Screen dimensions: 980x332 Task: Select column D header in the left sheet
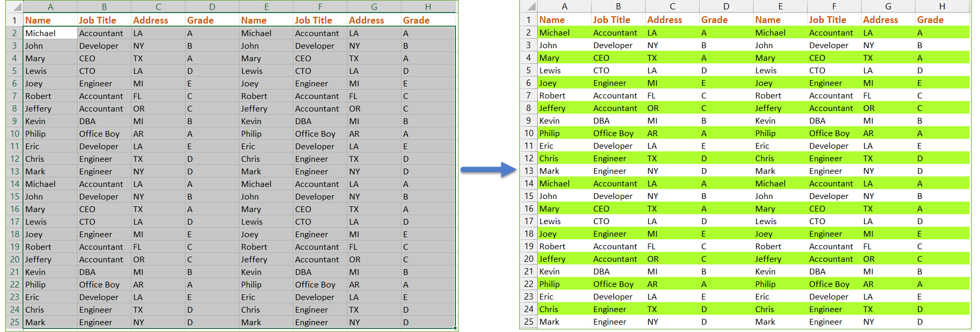(212, 7)
